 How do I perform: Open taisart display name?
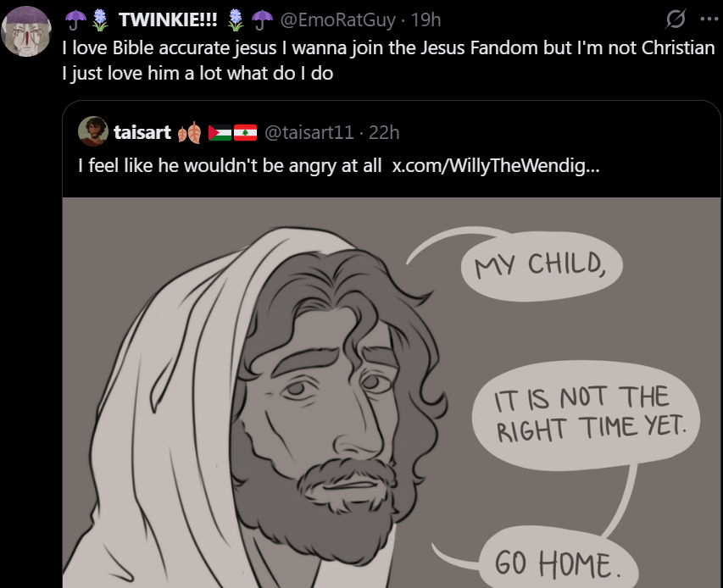[142, 133]
